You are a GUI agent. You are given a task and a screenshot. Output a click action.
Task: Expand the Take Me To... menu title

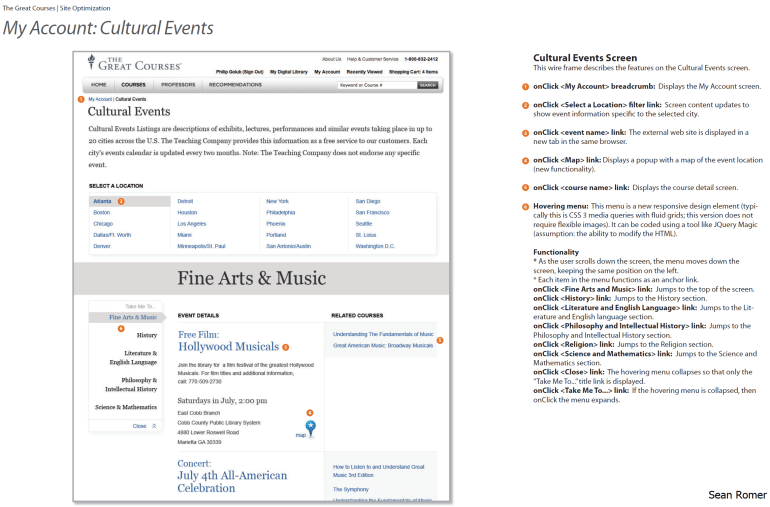tap(140, 306)
